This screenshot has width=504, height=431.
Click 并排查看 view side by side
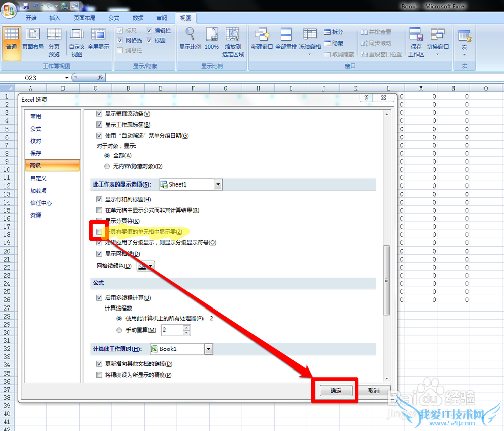[376, 32]
